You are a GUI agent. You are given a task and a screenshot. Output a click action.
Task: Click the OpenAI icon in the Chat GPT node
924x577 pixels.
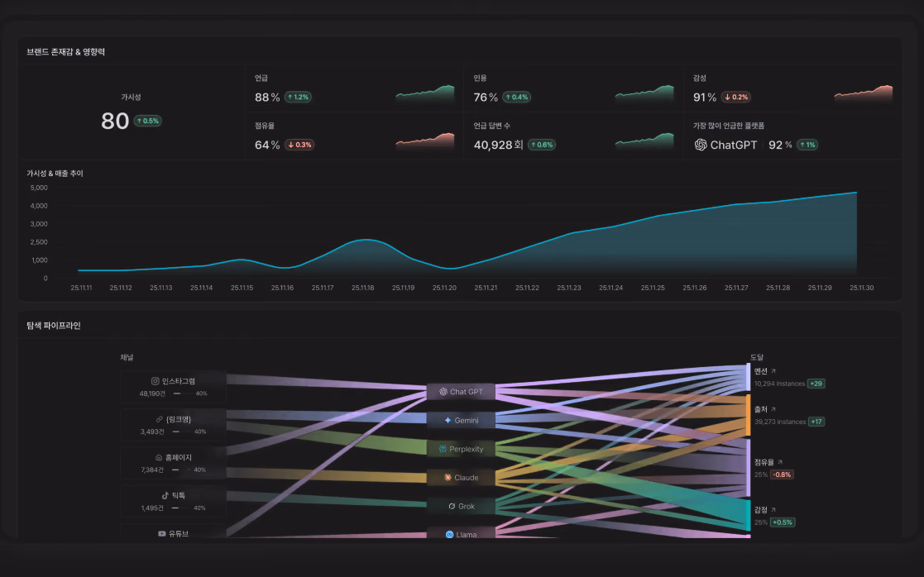tap(443, 392)
